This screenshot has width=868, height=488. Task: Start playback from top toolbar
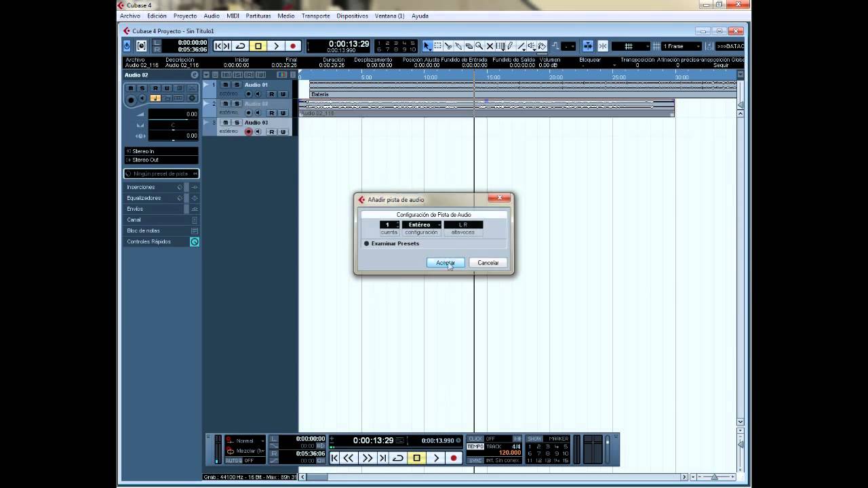pyautogui.click(x=276, y=46)
